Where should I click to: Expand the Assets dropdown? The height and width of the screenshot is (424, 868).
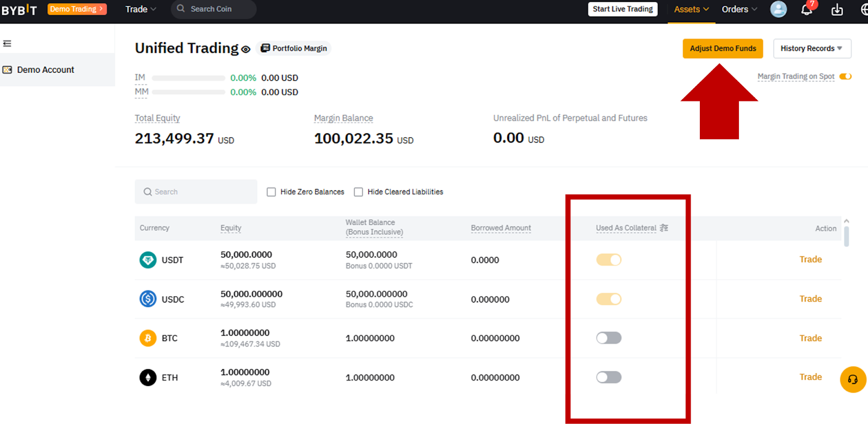pos(692,9)
